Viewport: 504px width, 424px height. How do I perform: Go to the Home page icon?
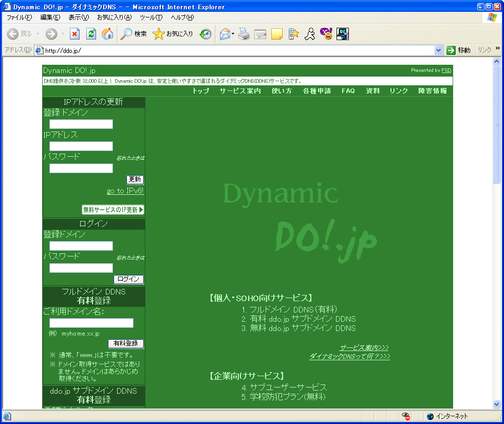coord(107,34)
